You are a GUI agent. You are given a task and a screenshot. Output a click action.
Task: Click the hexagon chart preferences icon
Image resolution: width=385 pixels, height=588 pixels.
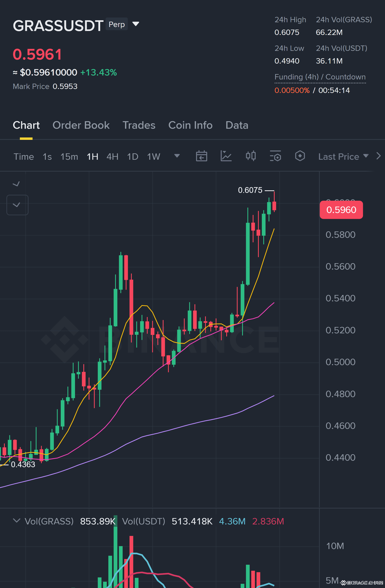(300, 156)
